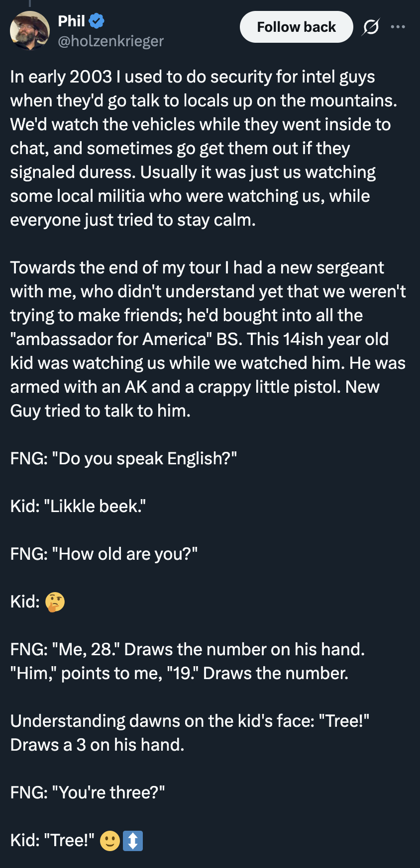Click the line "How old are you?"
The width and height of the screenshot is (420, 868).
click(104, 554)
